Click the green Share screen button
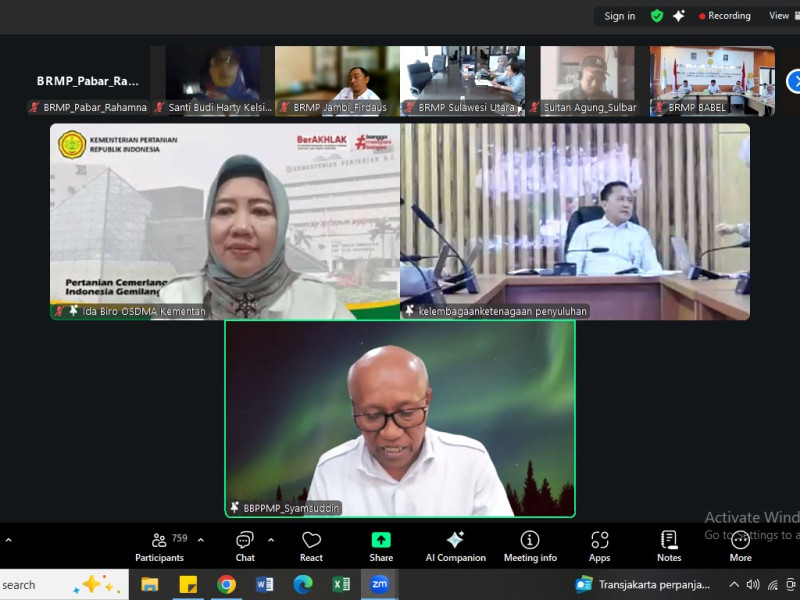 pyautogui.click(x=381, y=546)
